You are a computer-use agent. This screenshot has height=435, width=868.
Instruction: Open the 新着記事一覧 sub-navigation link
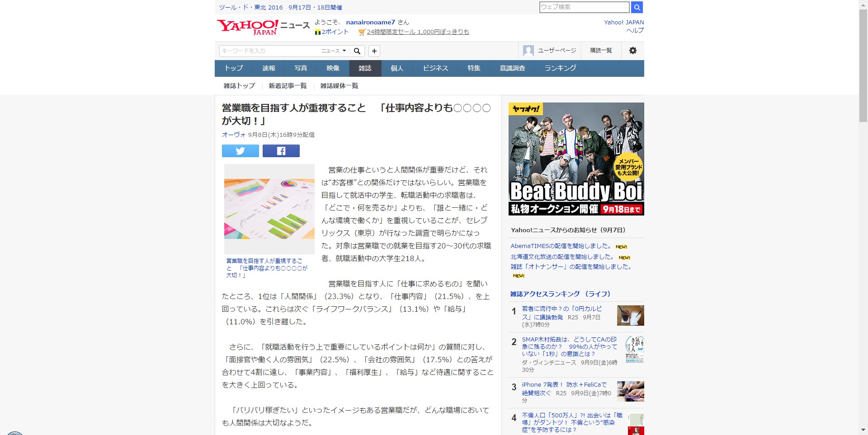(288, 86)
